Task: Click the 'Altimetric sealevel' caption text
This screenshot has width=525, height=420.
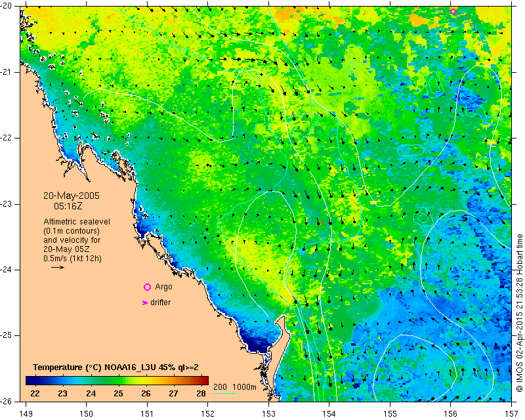Action: tap(77, 222)
